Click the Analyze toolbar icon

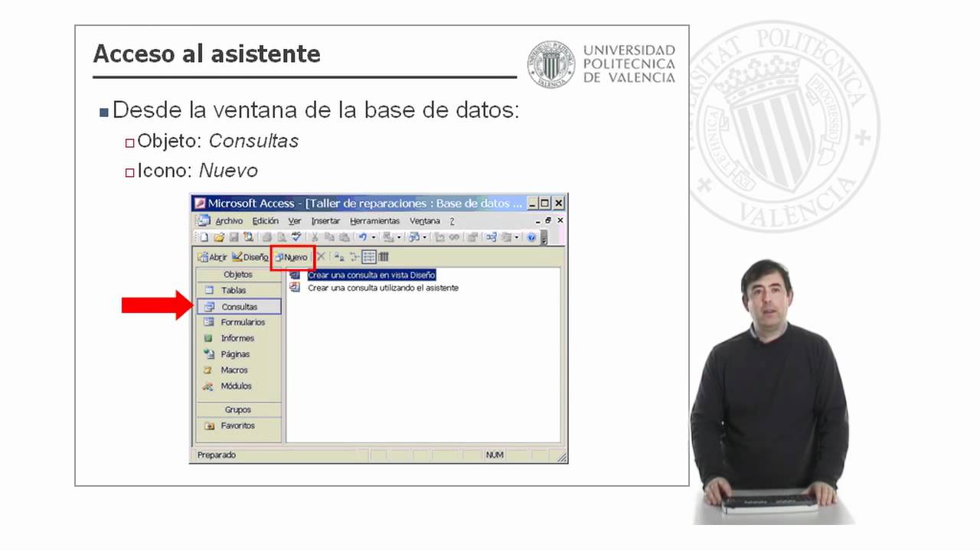[x=413, y=237]
